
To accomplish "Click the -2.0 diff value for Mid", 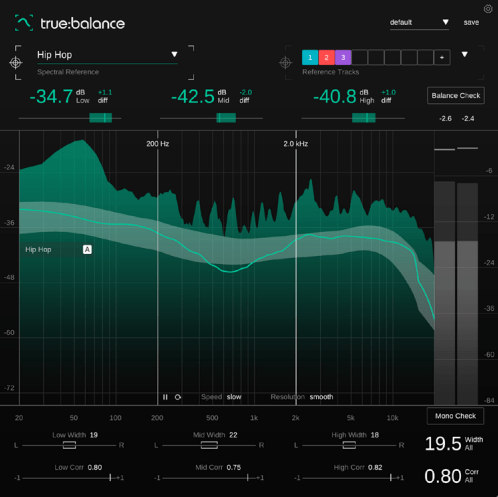I will click(x=246, y=92).
